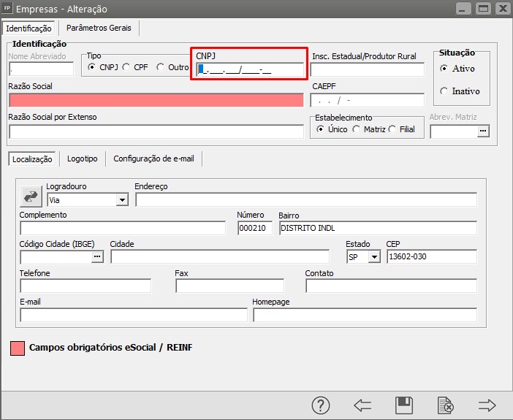The width and height of the screenshot is (513, 420).
Task: Set Situação to Inativo
Action: 444,91
